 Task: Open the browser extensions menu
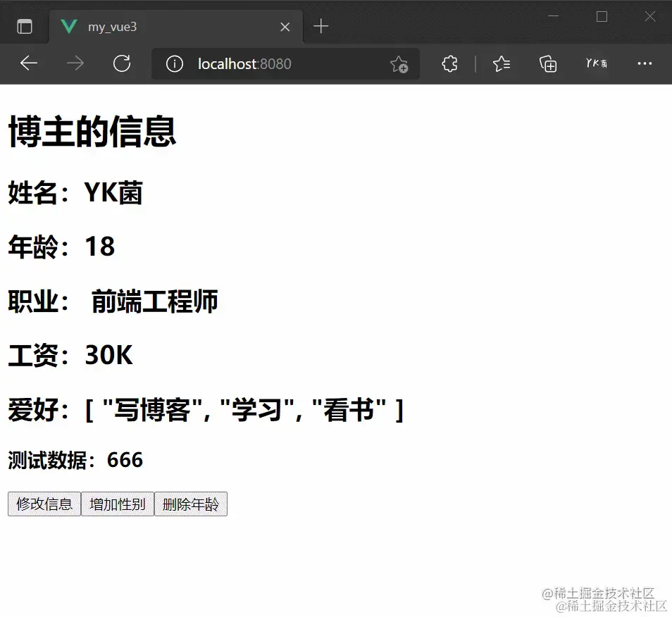click(x=449, y=64)
